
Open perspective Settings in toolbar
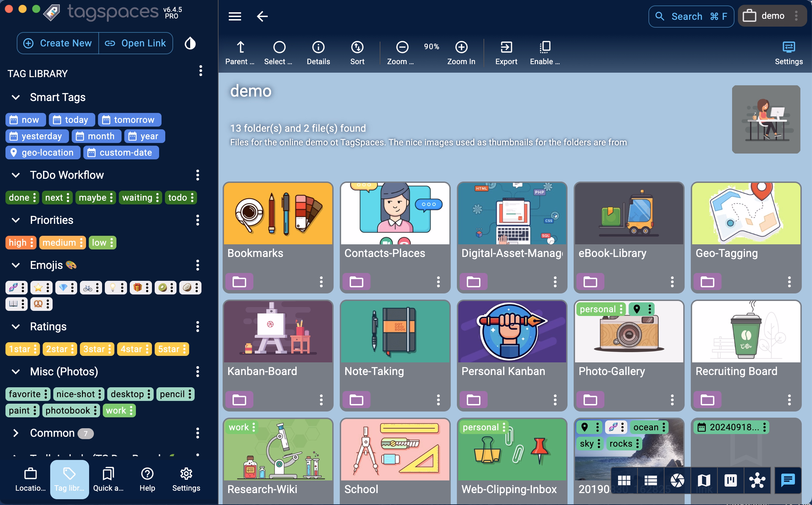click(788, 53)
